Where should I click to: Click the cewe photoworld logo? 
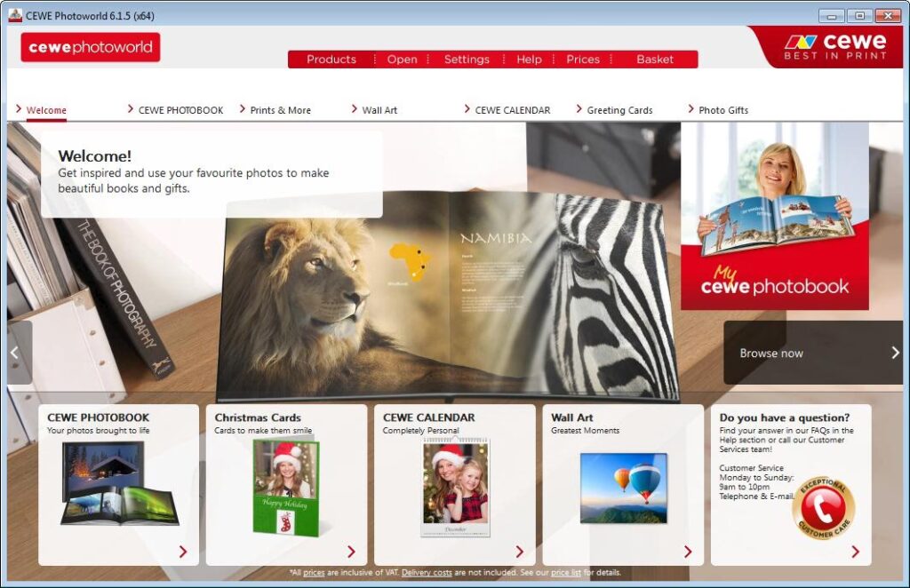point(91,48)
